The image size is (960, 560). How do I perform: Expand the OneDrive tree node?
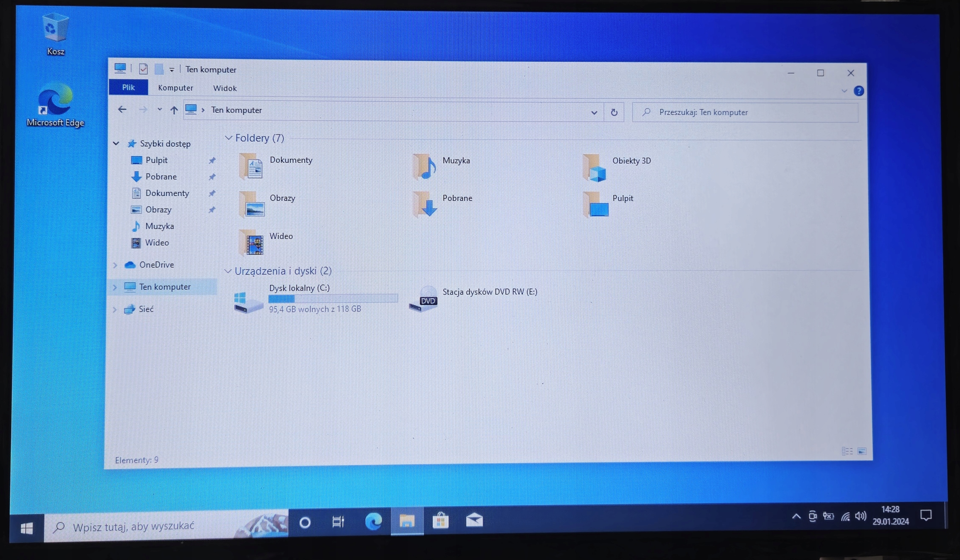tap(115, 265)
